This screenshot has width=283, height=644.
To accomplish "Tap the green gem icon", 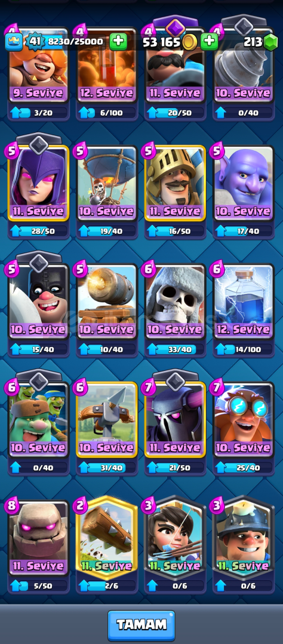I will pos(270,42).
